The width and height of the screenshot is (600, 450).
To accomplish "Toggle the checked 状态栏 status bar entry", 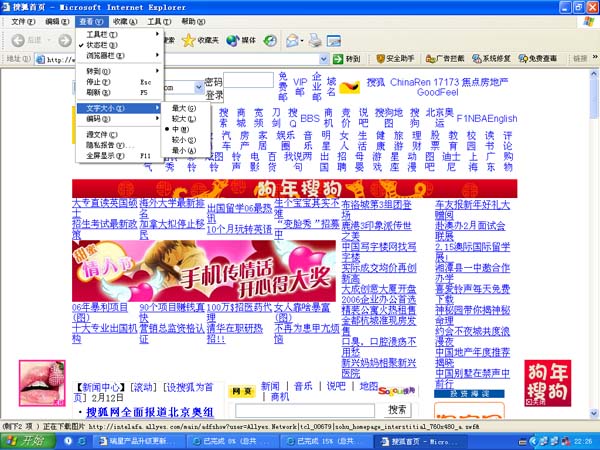I will tap(120, 45).
